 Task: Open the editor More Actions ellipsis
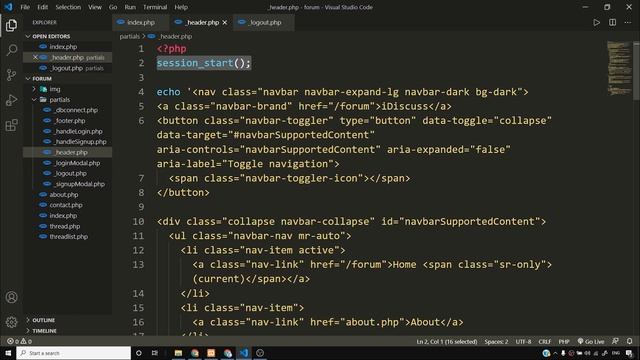[628, 22]
